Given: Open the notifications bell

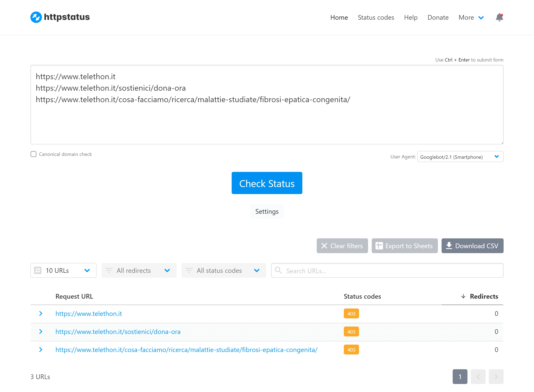Looking at the screenshot, I should pos(499,17).
